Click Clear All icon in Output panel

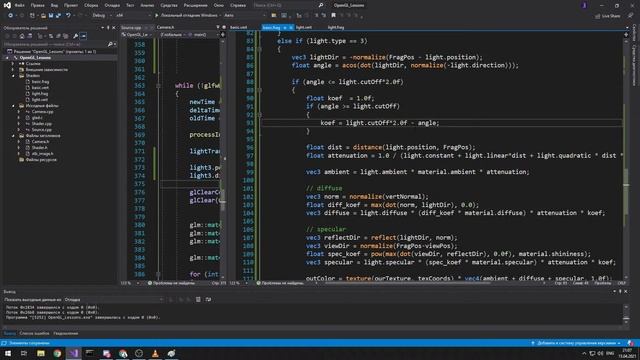[x=198, y=300]
